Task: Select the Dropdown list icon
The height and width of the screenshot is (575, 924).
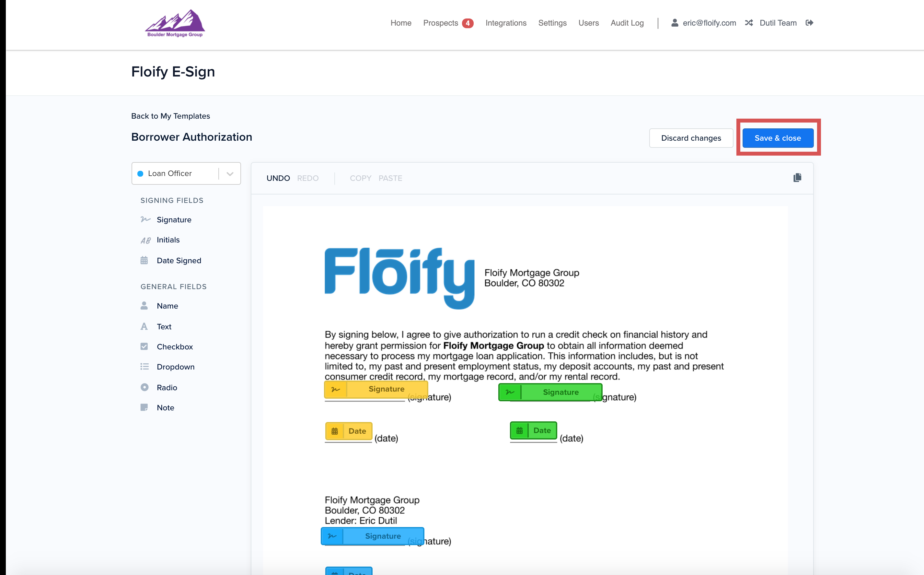Action: click(x=144, y=367)
